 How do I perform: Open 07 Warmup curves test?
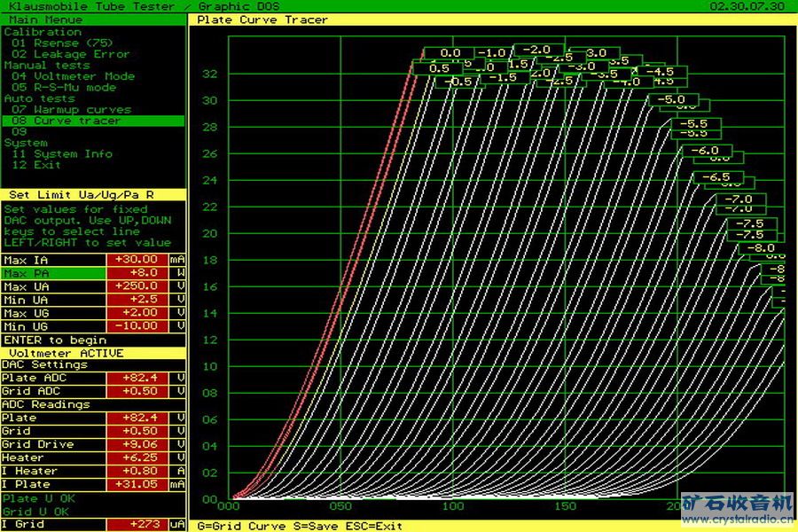pos(71,109)
